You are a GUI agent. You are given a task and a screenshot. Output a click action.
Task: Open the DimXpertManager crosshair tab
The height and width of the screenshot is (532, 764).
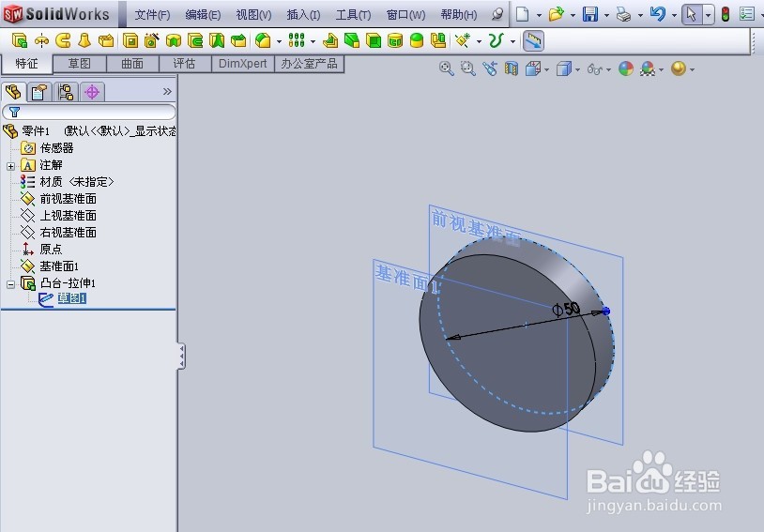pos(92,92)
